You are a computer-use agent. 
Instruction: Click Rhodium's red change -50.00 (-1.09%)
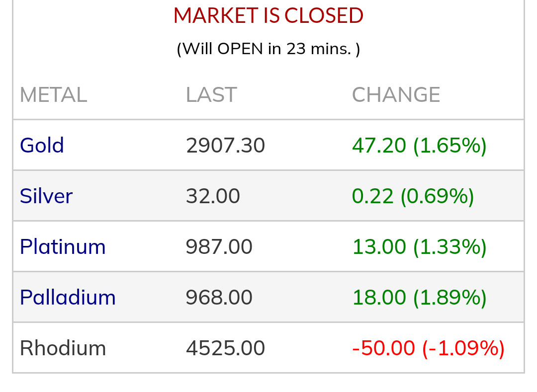click(428, 348)
